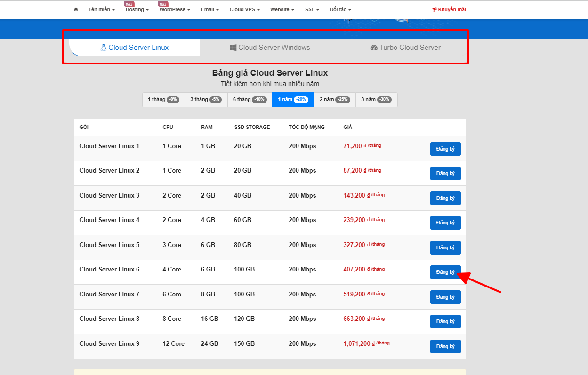Click the 143,200 price value

click(354, 195)
